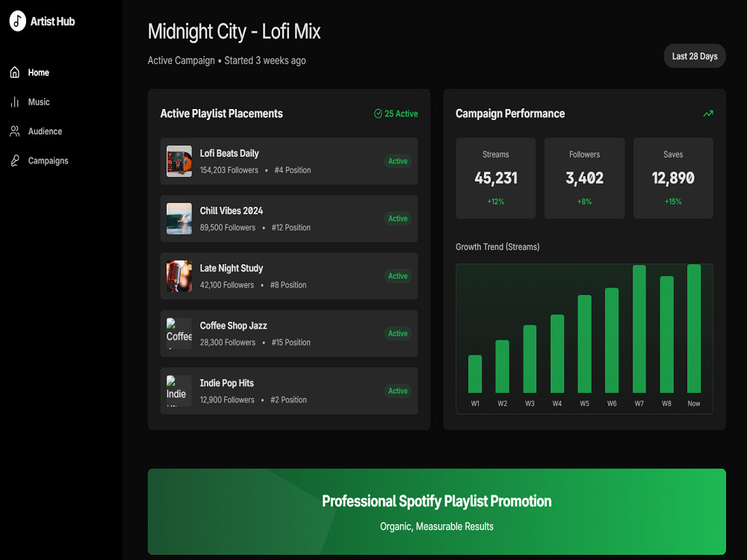The image size is (747, 560).
Task: Click the W6 bar in growth chart
Action: (x=612, y=340)
